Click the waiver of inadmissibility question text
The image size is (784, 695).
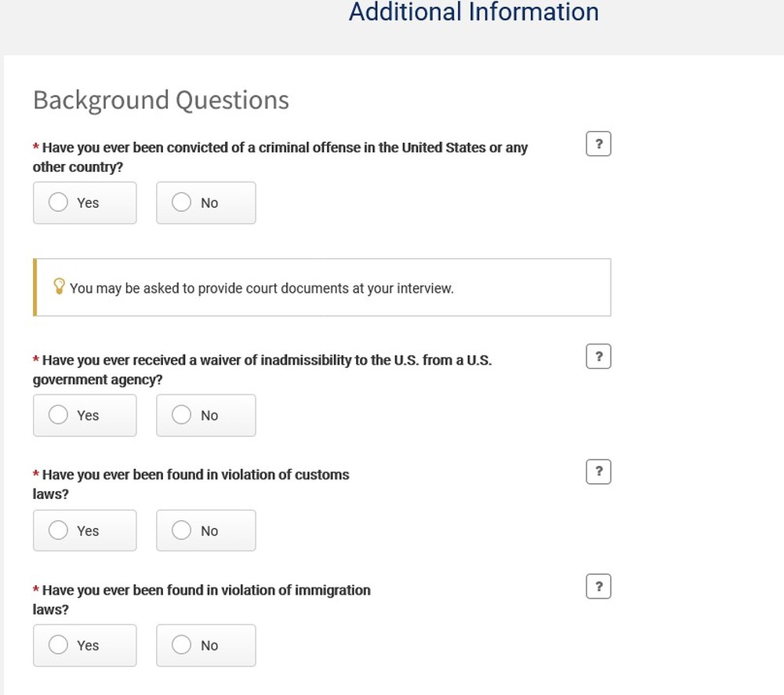267,361
